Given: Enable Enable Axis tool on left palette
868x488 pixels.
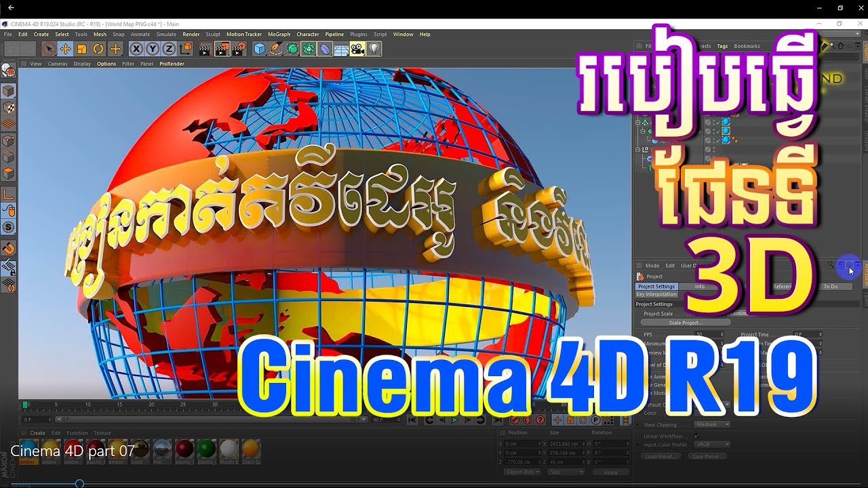Looking at the screenshot, I should tap(8, 194).
